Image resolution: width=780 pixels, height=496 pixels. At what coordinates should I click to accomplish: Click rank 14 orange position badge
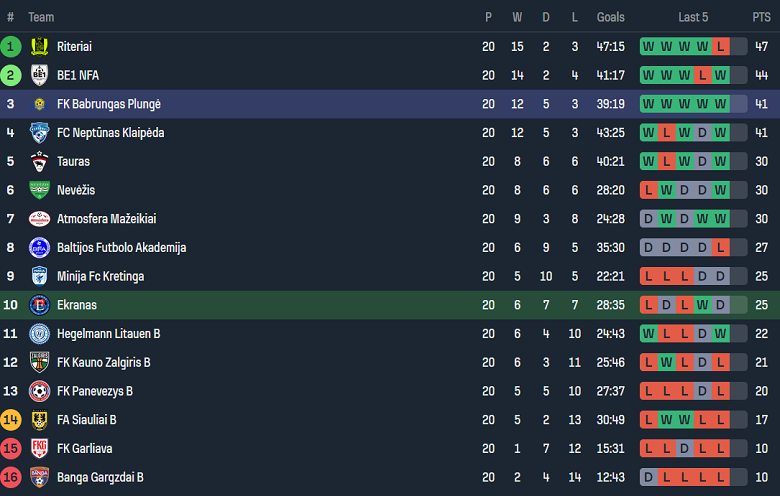coord(11,420)
